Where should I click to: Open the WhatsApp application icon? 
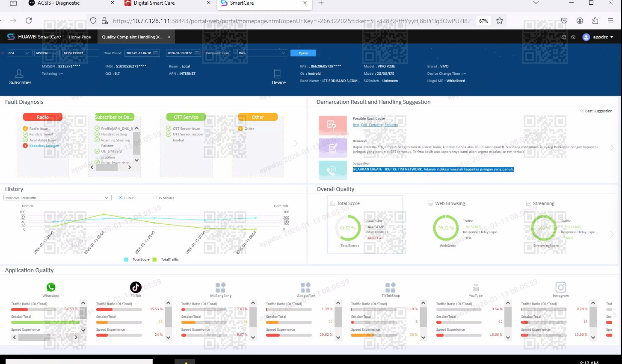[51, 287]
